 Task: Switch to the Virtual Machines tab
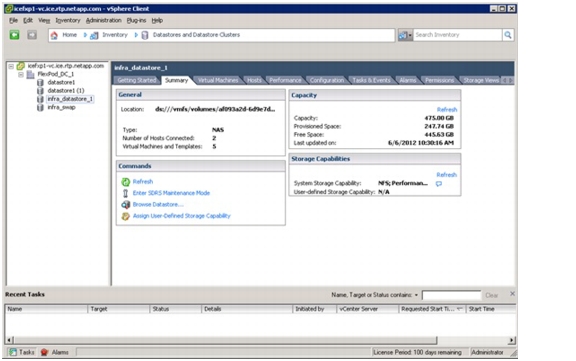click(x=218, y=80)
